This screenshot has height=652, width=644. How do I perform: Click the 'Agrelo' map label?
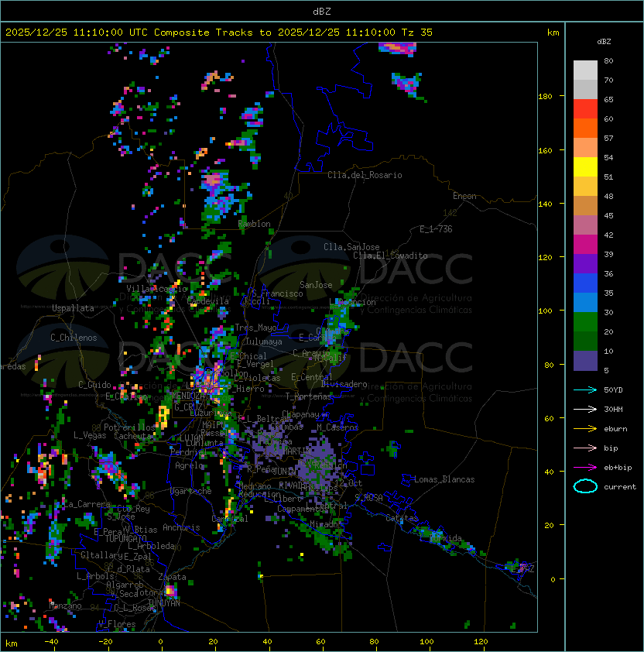coord(189,465)
